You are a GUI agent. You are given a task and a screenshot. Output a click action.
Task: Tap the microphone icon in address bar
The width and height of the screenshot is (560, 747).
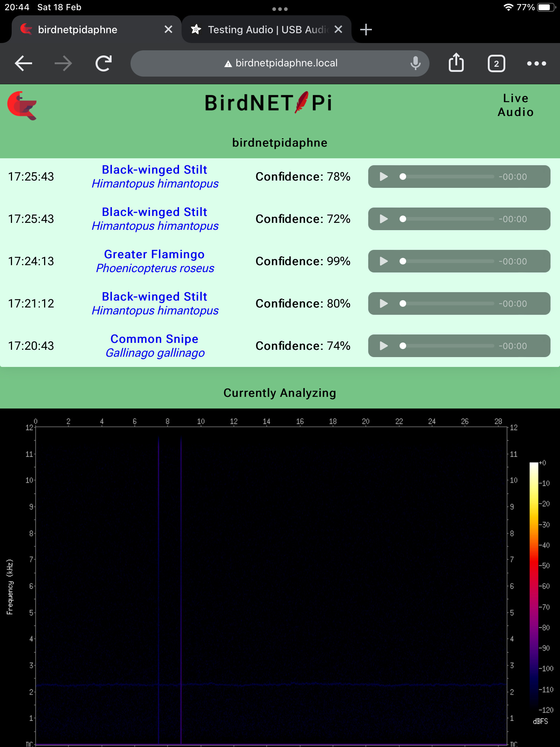tap(415, 63)
